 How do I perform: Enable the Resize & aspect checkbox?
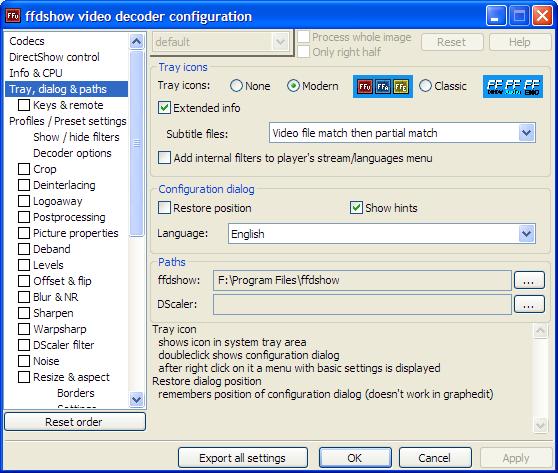pos(24,377)
